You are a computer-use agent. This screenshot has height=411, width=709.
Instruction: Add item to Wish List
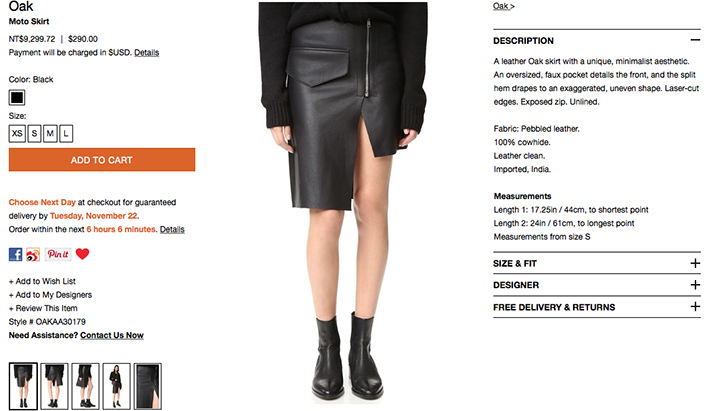[x=42, y=281]
